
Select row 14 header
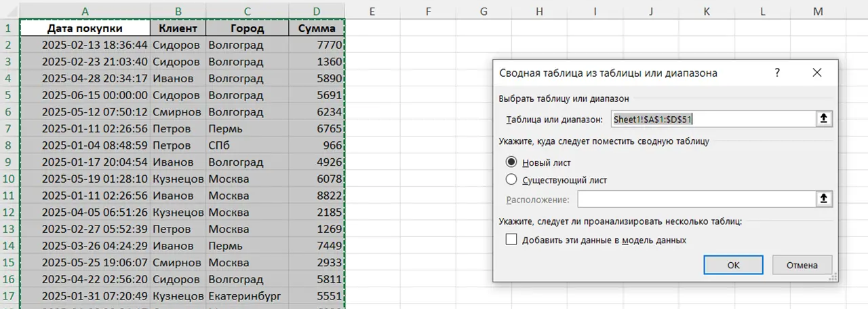pos(9,245)
